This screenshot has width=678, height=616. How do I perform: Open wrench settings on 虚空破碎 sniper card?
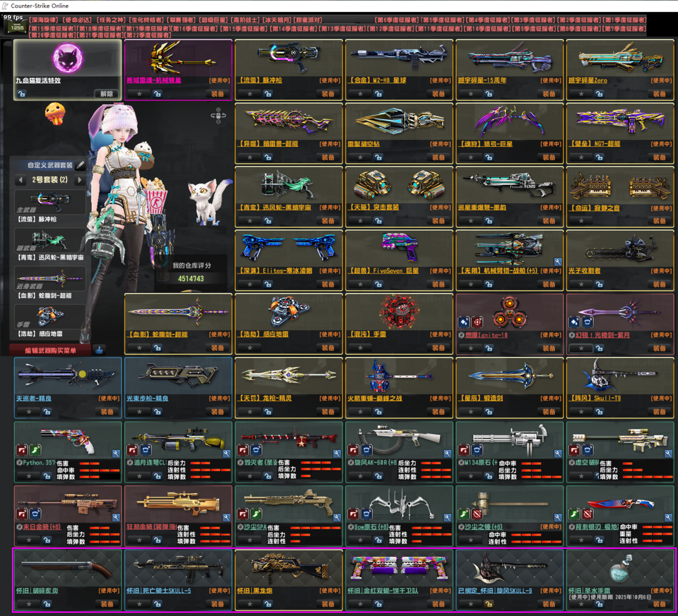click(x=669, y=454)
